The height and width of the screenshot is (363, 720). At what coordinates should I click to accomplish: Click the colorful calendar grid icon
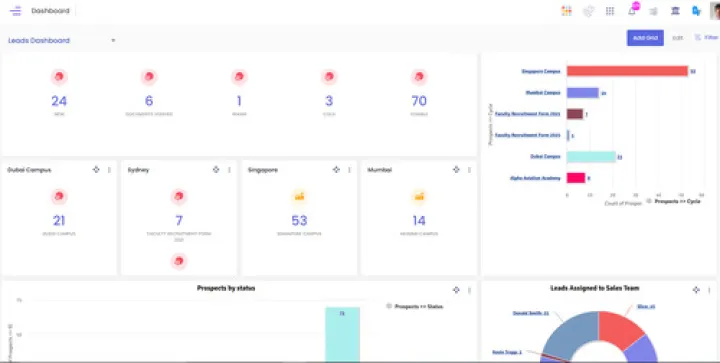click(566, 11)
